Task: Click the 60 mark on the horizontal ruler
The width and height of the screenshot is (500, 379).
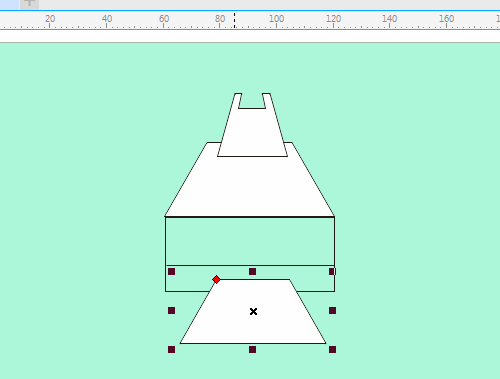Action: 164,19
